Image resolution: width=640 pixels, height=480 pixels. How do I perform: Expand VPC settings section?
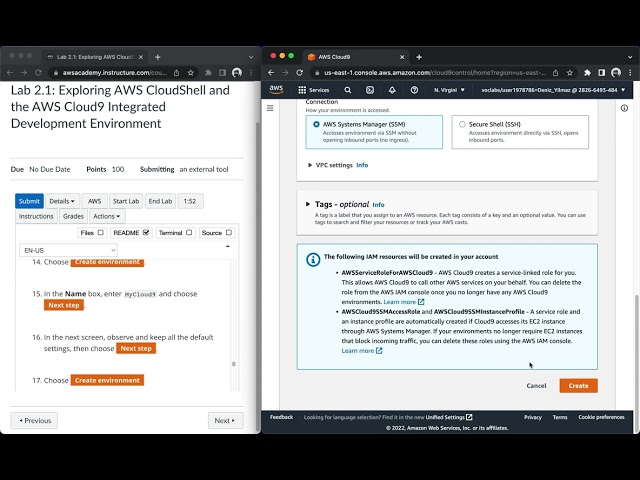pyautogui.click(x=330, y=165)
